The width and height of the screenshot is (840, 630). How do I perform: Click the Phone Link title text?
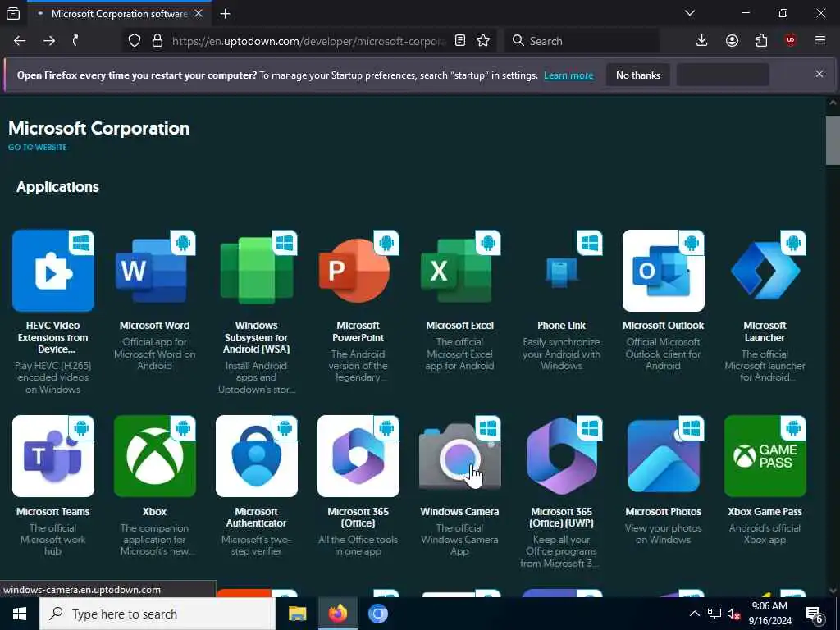coord(561,326)
